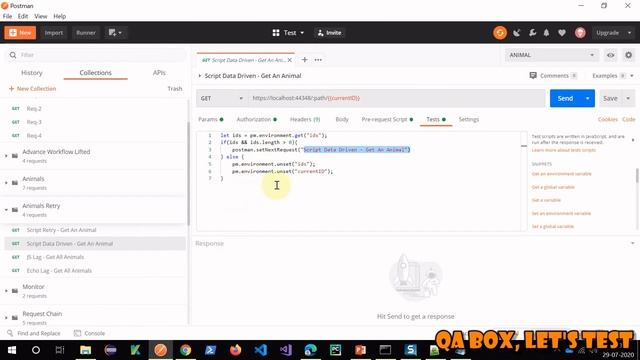Image resolution: width=640 pixels, height=360 pixels.
Task: Create a New Collection
Action: click(x=32, y=89)
